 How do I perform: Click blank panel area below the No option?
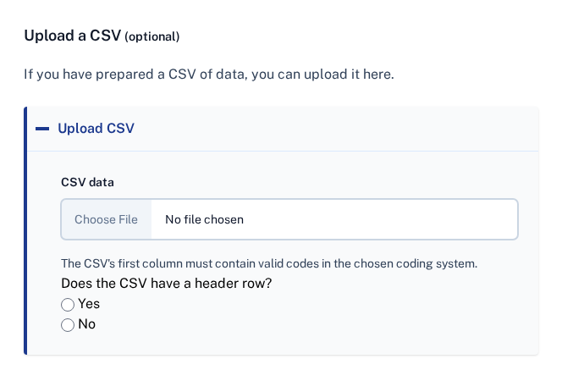coord(279,343)
